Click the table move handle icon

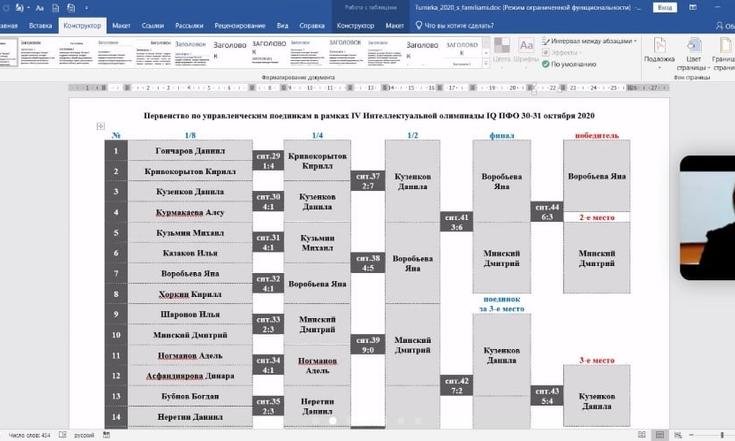(100, 126)
